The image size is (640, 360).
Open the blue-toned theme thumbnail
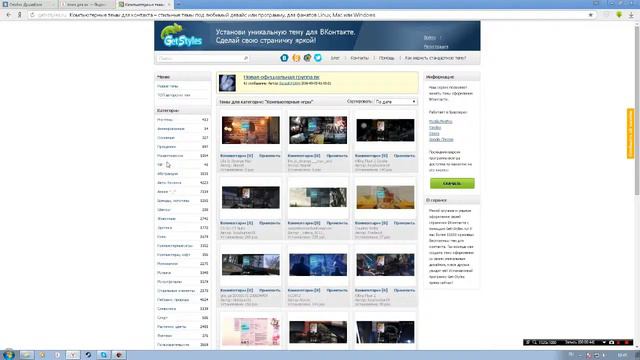(x=318, y=264)
